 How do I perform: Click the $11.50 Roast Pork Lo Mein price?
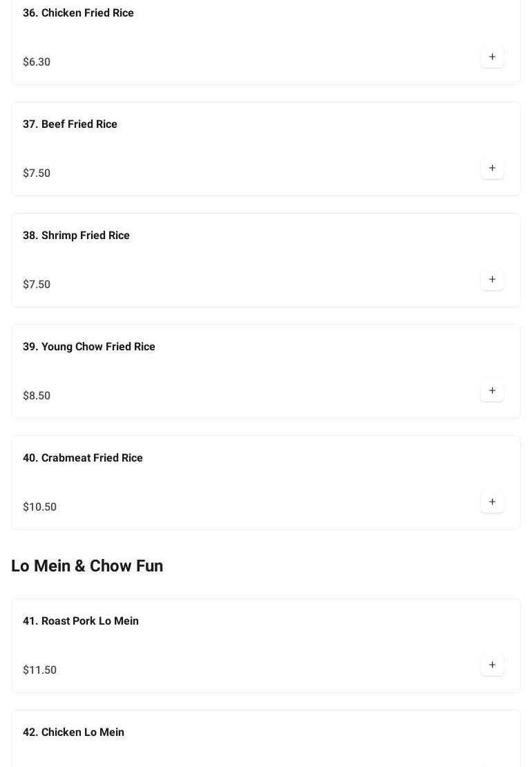coord(39,670)
